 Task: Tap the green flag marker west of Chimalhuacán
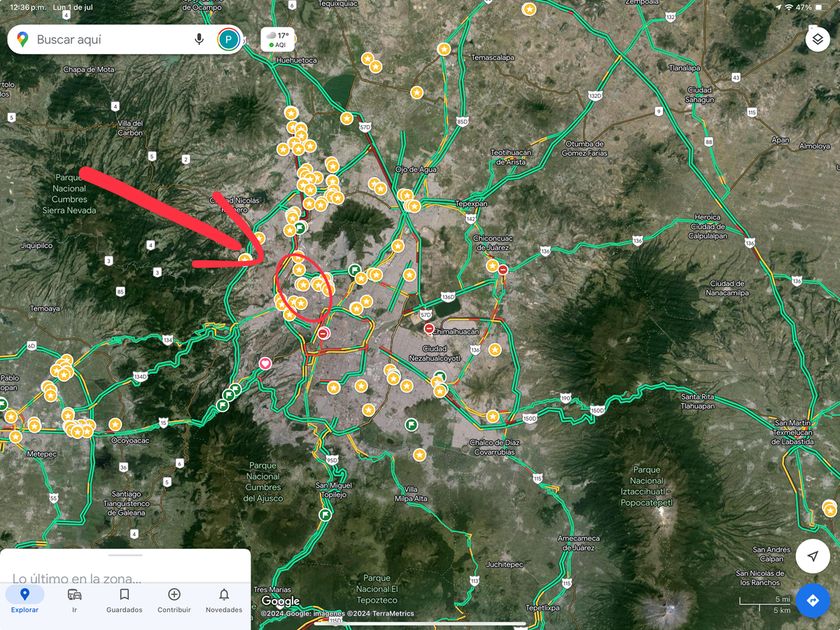click(354, 270)
